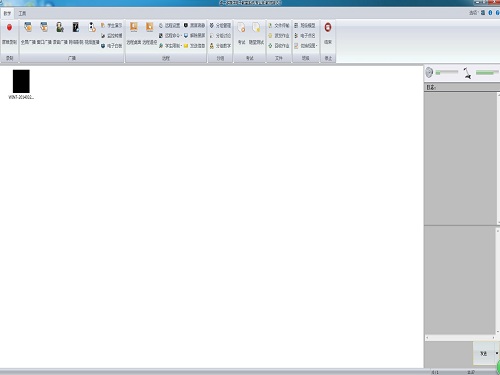The image size is (500, 375).
Task: Black out student screens with the black shield icon
Action: pos(194,25)
